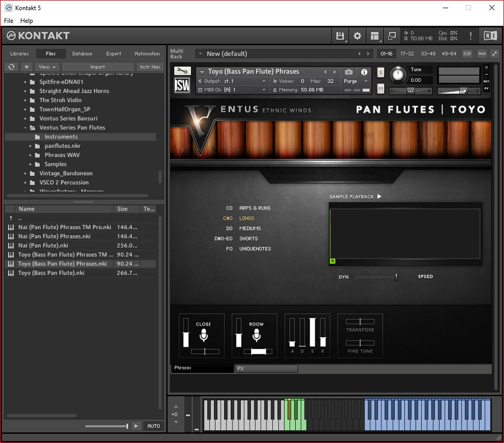The image size is (504, 443).
Task: Expand the Straight Ahead Jazz Horns folder
Action: coord(25,91)
